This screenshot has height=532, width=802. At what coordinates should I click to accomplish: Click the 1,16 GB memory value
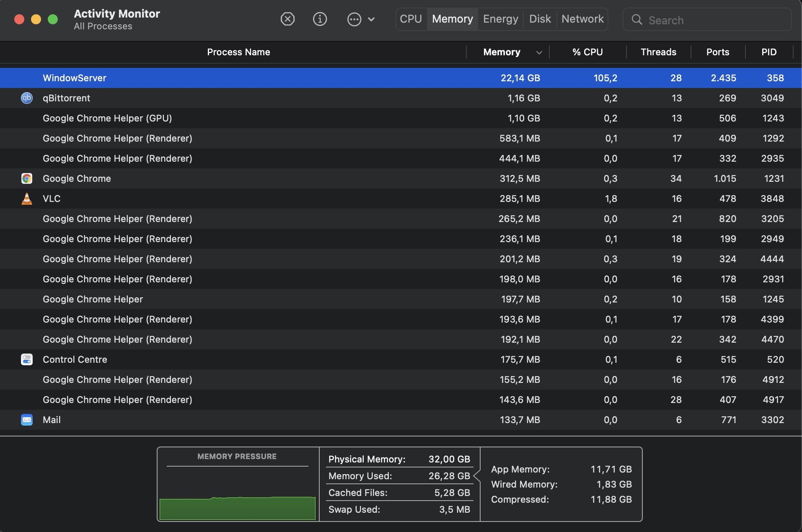524,98
